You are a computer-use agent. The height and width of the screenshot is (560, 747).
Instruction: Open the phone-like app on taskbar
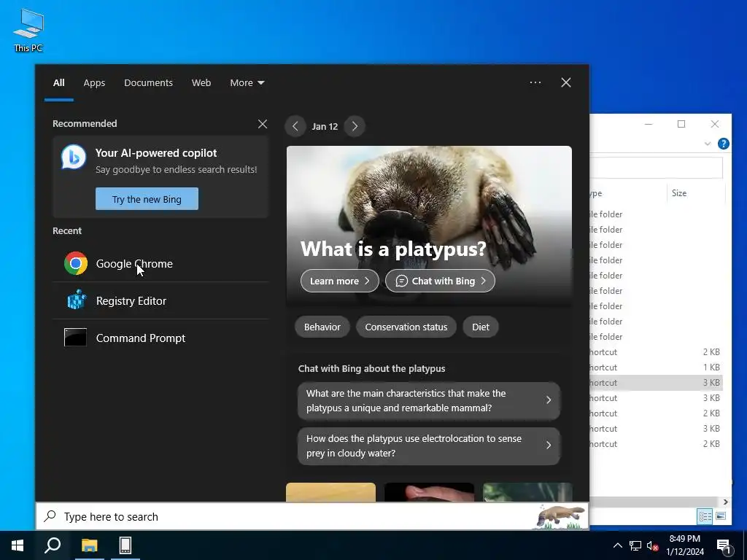pos(125,545)
